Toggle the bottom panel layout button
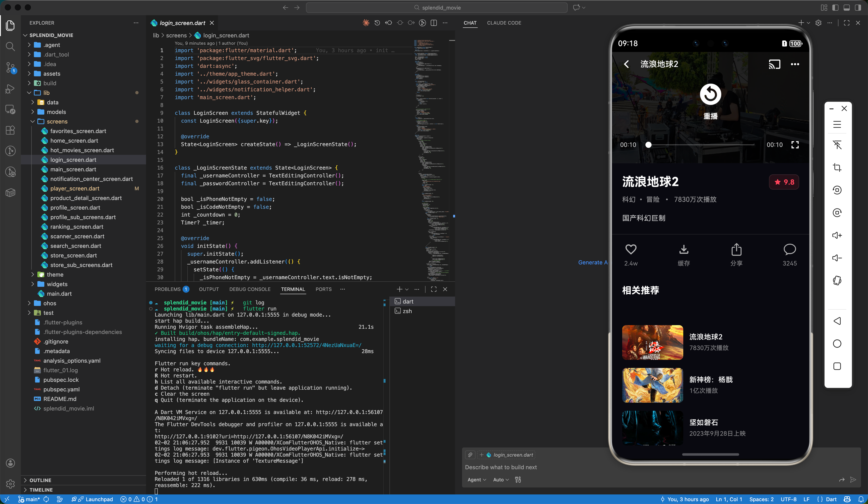868x504 pixels. pyautogui.click(x=846, y=8)
